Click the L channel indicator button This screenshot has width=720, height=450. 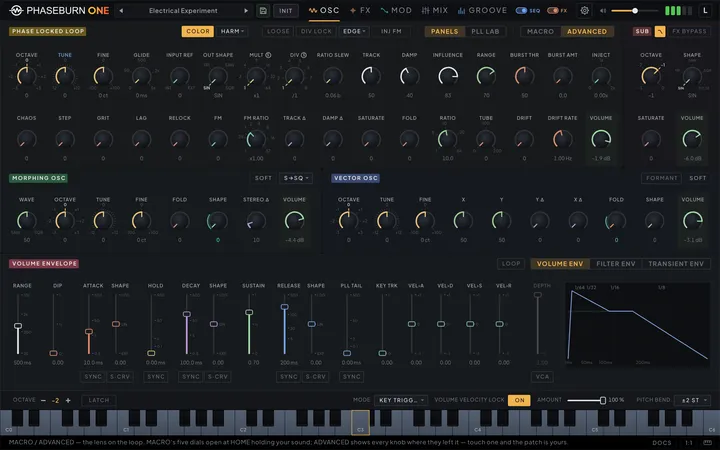coord(705,11)
